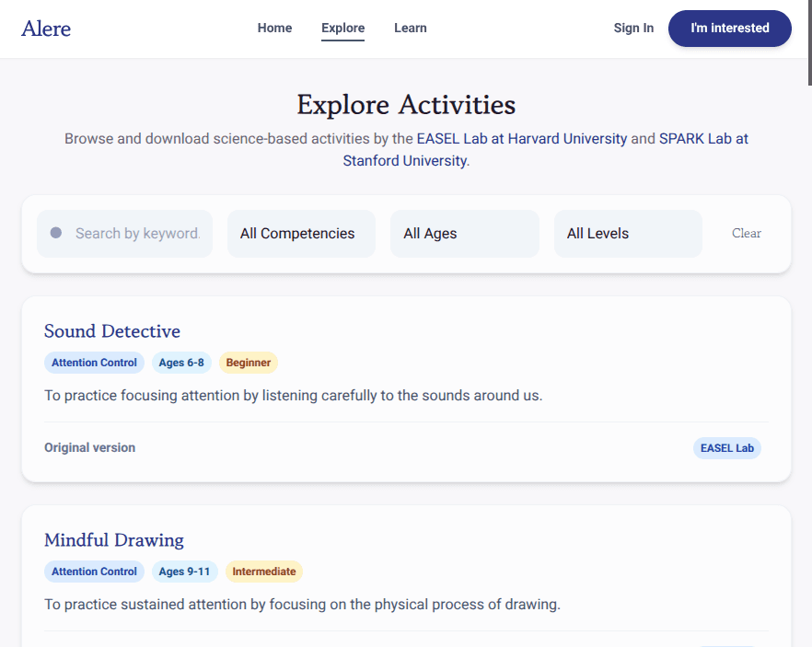Click the Explore Activities heading
The image size is (812, 647).
[406, 105]
